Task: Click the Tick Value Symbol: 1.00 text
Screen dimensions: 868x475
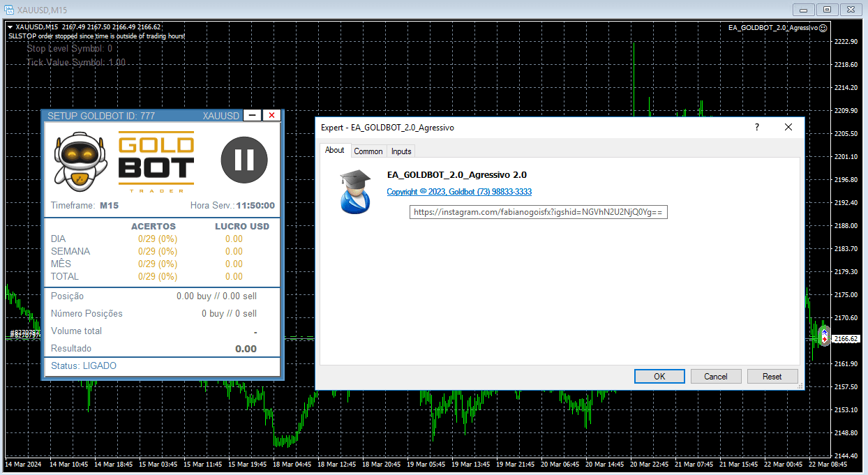Action: click(x=76, y=63)
